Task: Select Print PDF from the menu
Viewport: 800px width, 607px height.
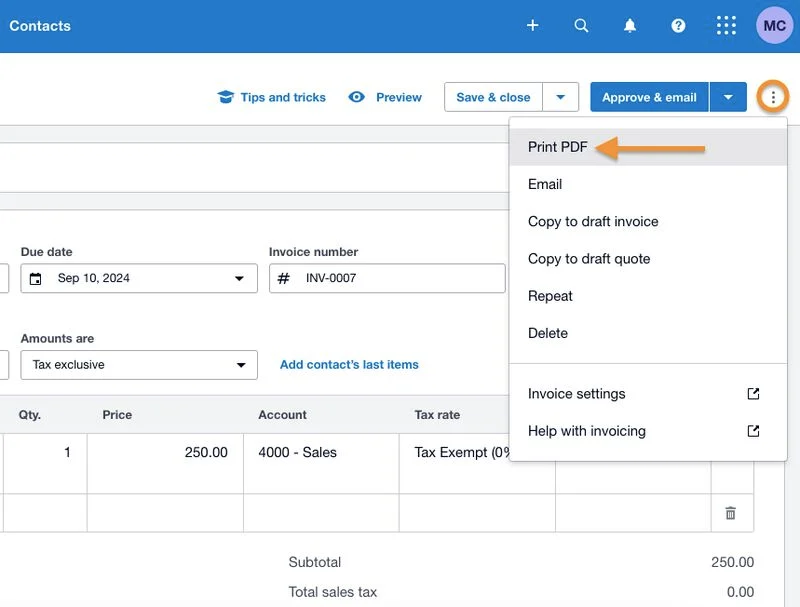Action: click(648, 147)
